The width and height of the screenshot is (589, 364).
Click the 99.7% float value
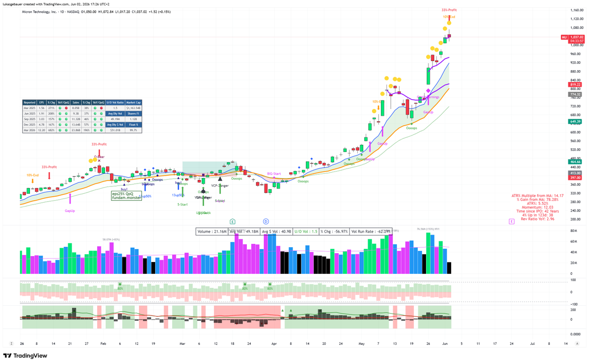[x=134, y=130]
